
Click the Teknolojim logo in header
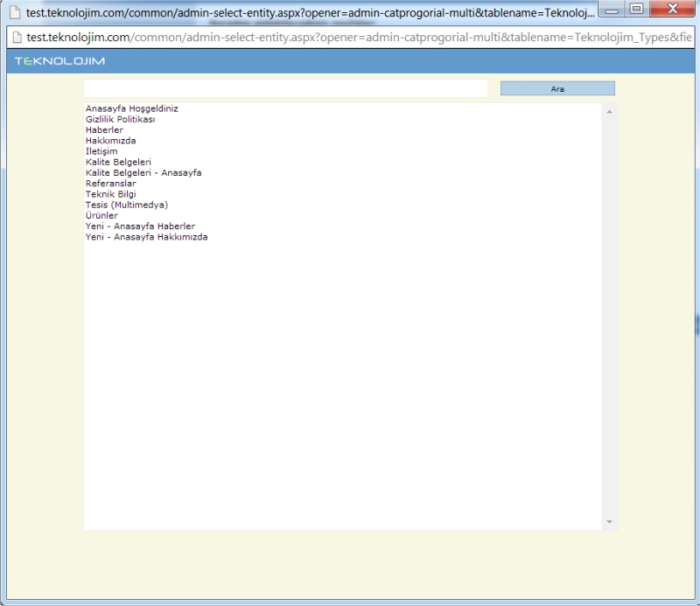[x=59, y=60]
